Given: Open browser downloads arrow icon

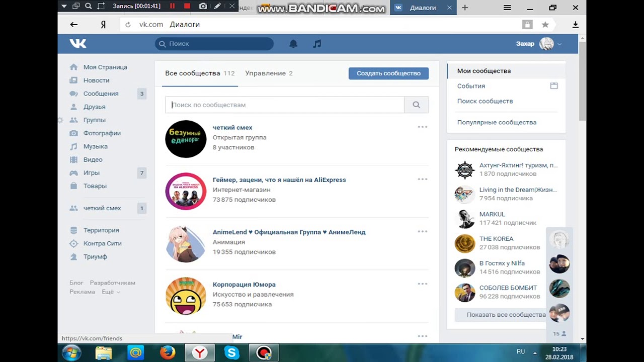Looking at the screenshot, I should click(576, 25).
